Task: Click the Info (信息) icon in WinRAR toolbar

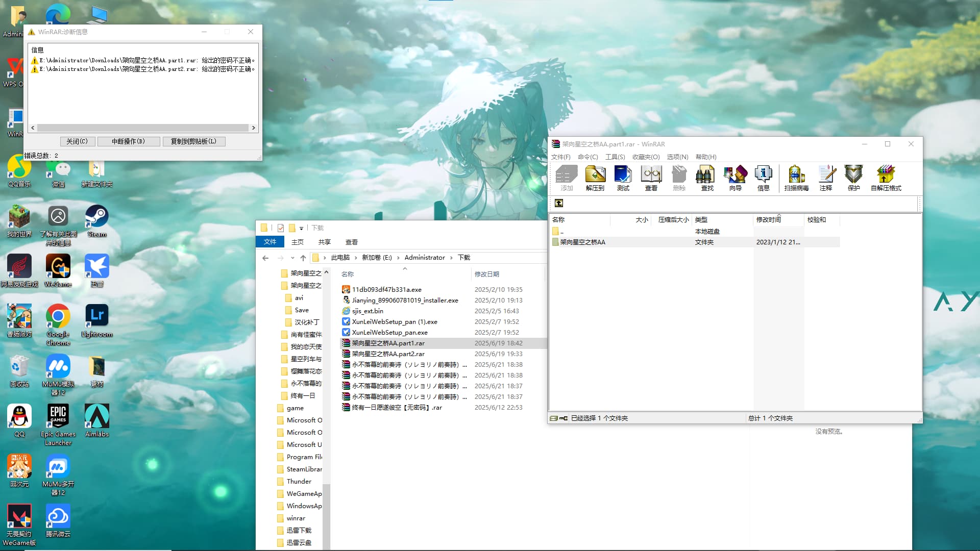Action: click(764, 178)
